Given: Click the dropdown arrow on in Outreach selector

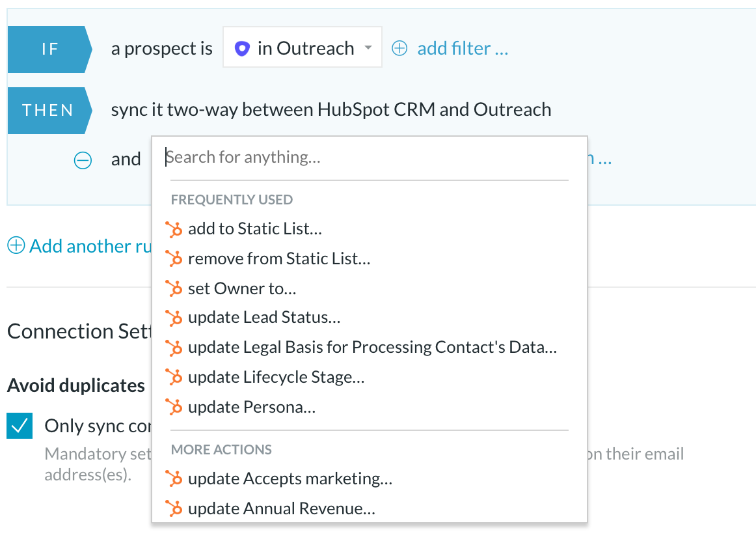Looking at the screenshot, I should [x=368, y=48].
